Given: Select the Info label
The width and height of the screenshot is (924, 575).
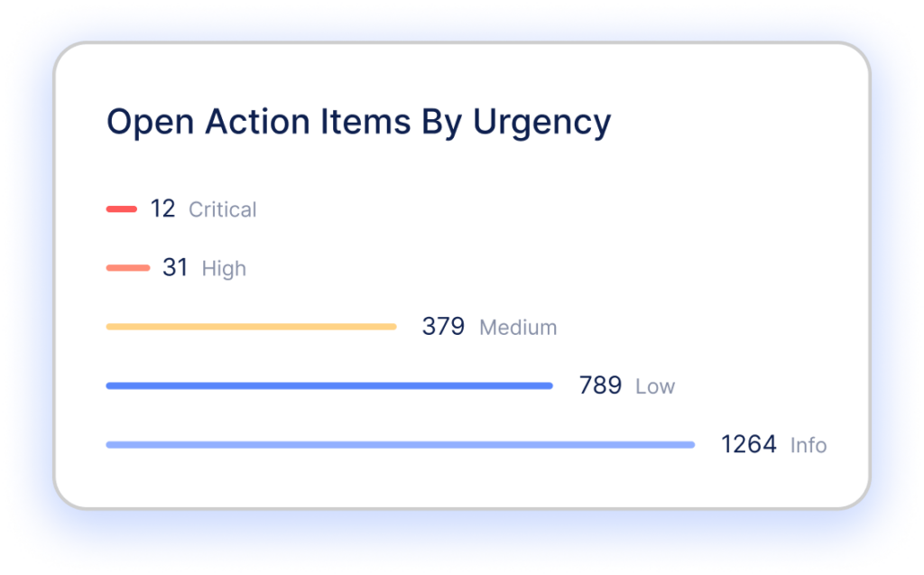Looking at the screenshot, I should [808, 446].
